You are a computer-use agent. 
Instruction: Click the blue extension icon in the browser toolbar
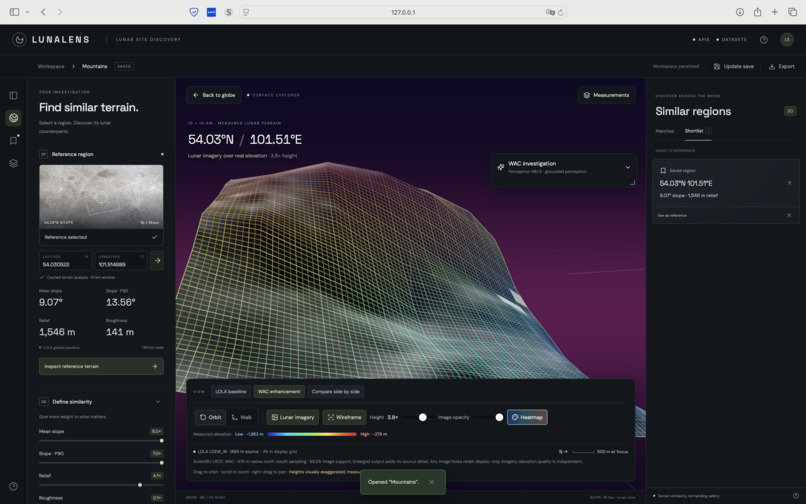(211, 12)
